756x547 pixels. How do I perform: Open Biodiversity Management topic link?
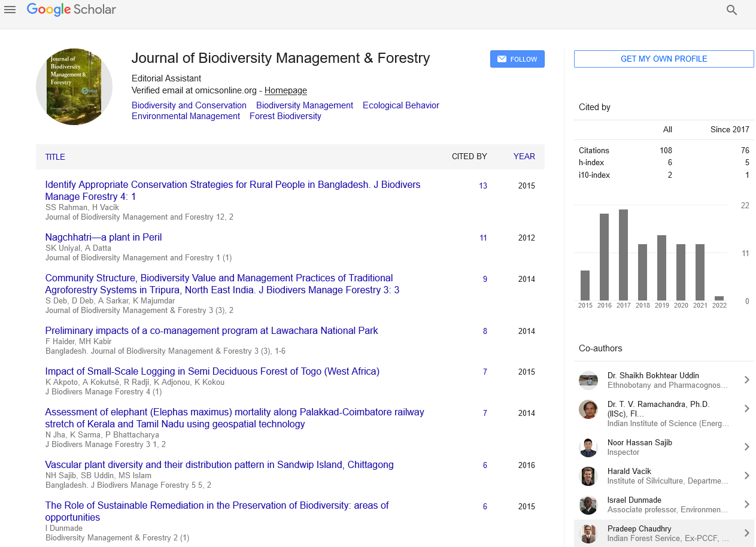point(305,105)
